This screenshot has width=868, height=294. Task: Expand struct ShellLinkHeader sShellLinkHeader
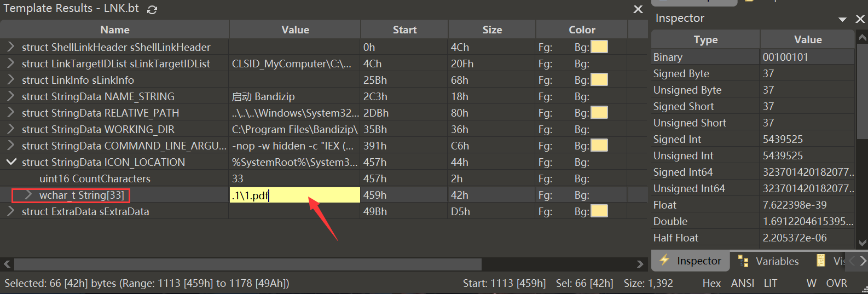click(10, 47)
